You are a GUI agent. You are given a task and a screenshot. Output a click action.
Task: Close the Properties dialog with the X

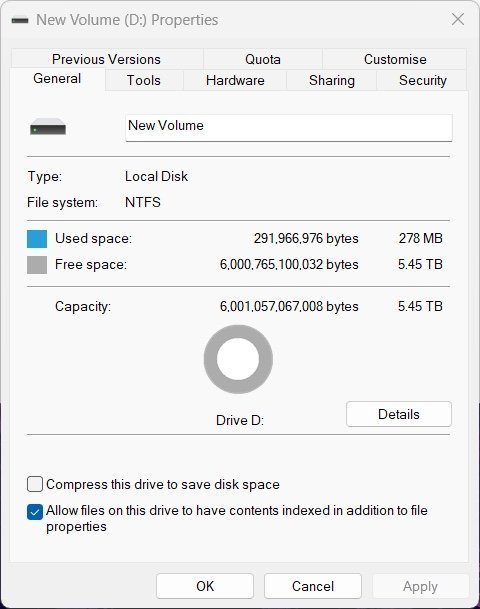[x=458, y=19]
